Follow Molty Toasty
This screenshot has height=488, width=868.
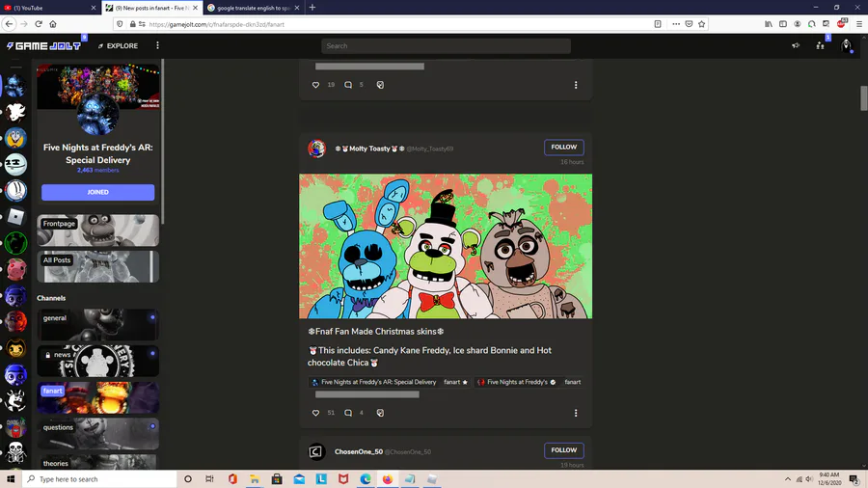click(563, 148)
